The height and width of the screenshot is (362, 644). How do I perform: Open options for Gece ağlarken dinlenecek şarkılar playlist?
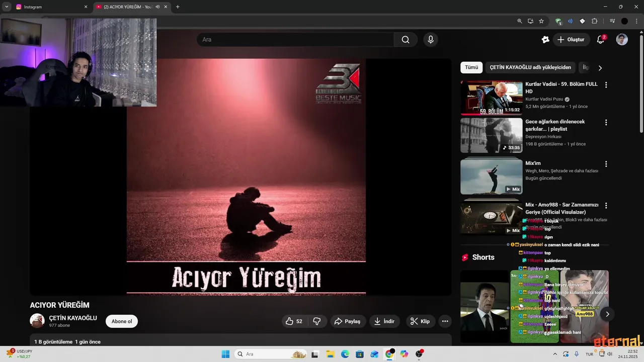pos(606,123)
